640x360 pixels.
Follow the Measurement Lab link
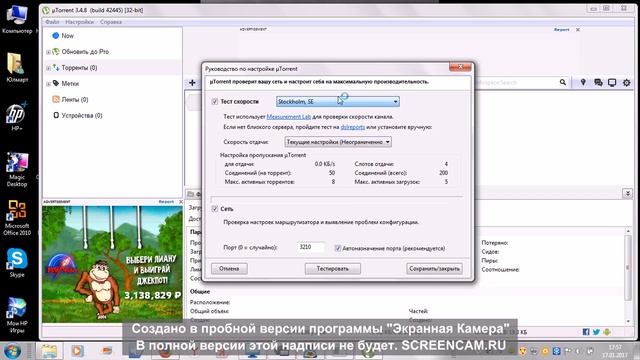[289, 117]
